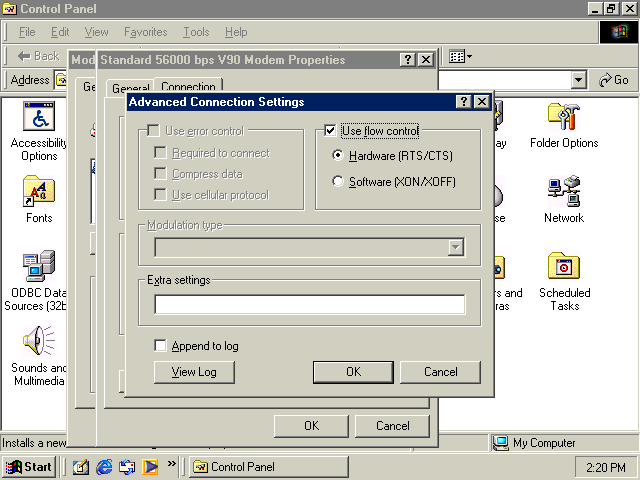Click the Go button beside address bar

613,80
